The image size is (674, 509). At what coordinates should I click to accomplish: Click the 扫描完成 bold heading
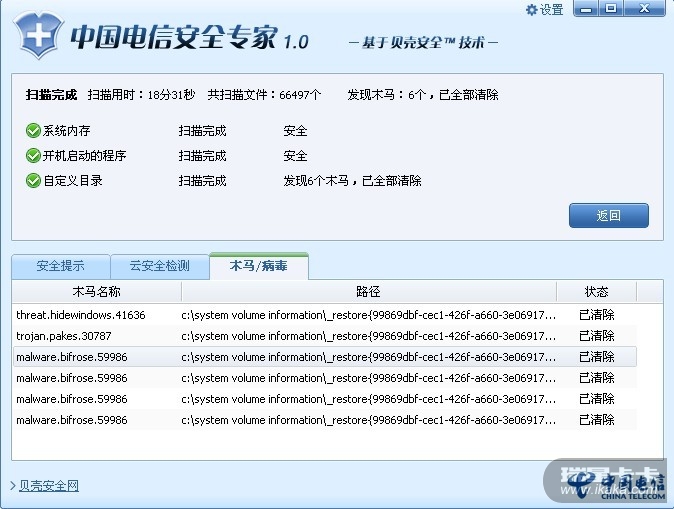tap(51, 95)
